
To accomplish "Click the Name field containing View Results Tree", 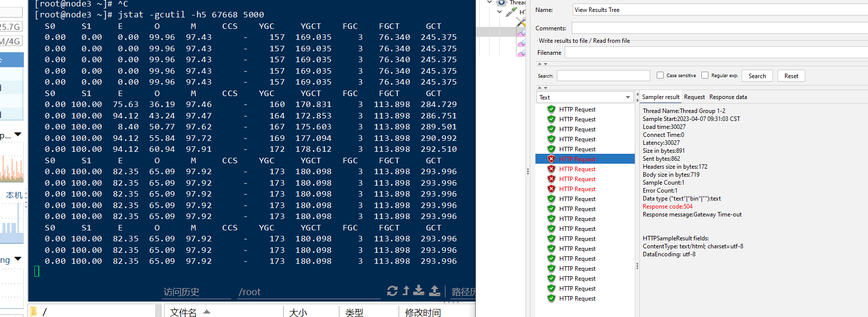I will point(720,10).
